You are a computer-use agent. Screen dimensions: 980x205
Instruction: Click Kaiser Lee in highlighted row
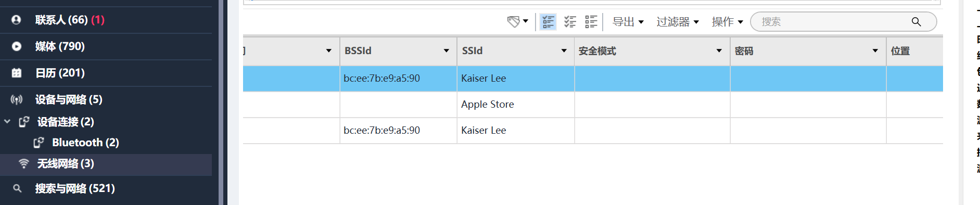click(x=483, y=79)
